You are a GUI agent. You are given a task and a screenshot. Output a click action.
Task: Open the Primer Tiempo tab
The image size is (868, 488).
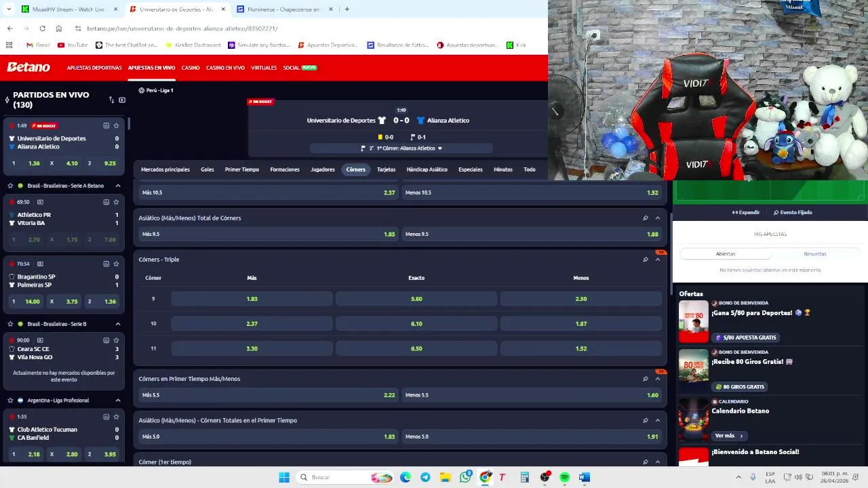[x=242, y=169]
